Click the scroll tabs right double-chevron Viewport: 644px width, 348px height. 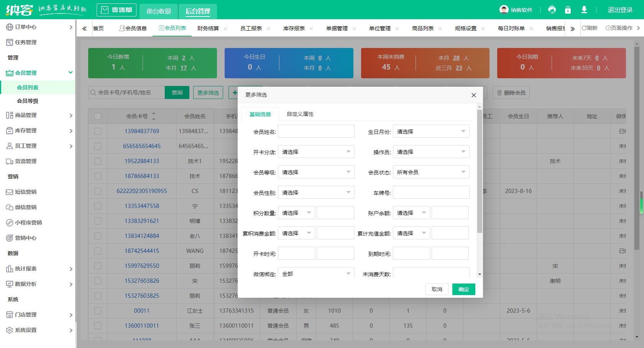pos(572,29)
